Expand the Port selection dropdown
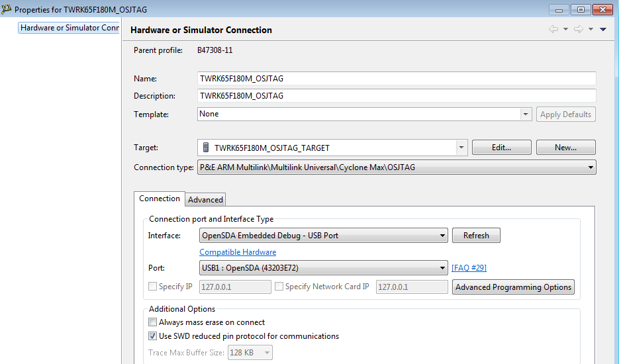 (442, 268)
